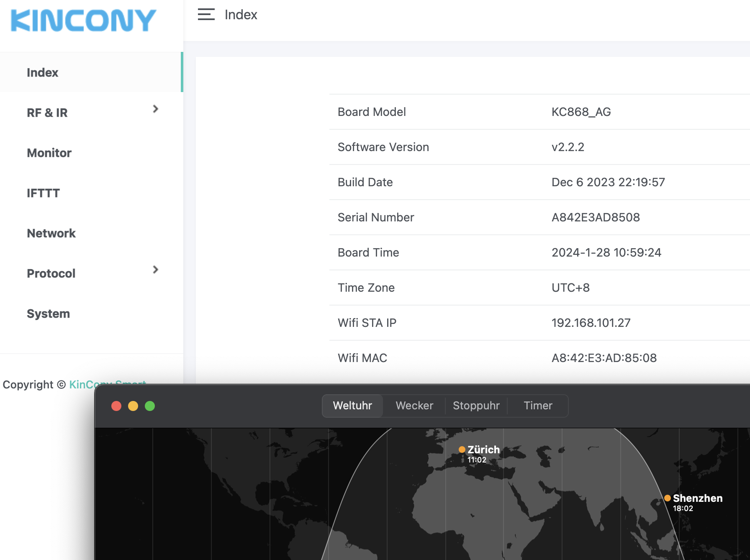The image size is (750, 560).
Task: Open the Index sidebar item
Action: pos(43,72)
